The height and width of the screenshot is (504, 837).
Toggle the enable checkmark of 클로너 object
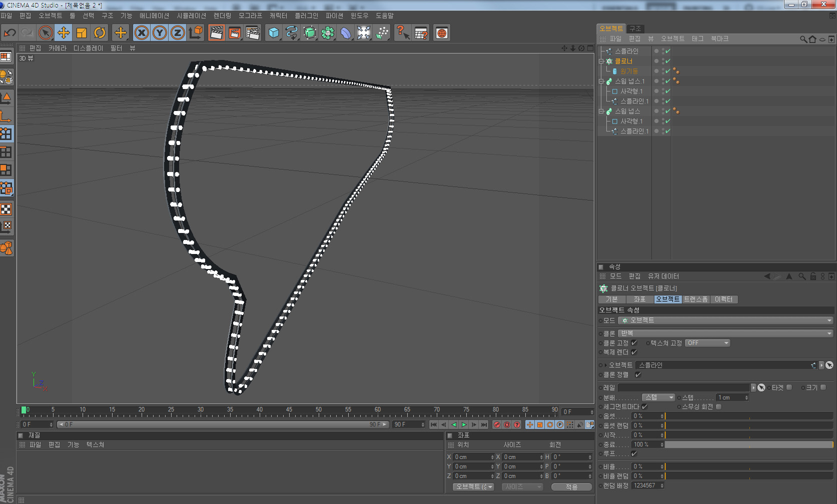pos(667,61)
